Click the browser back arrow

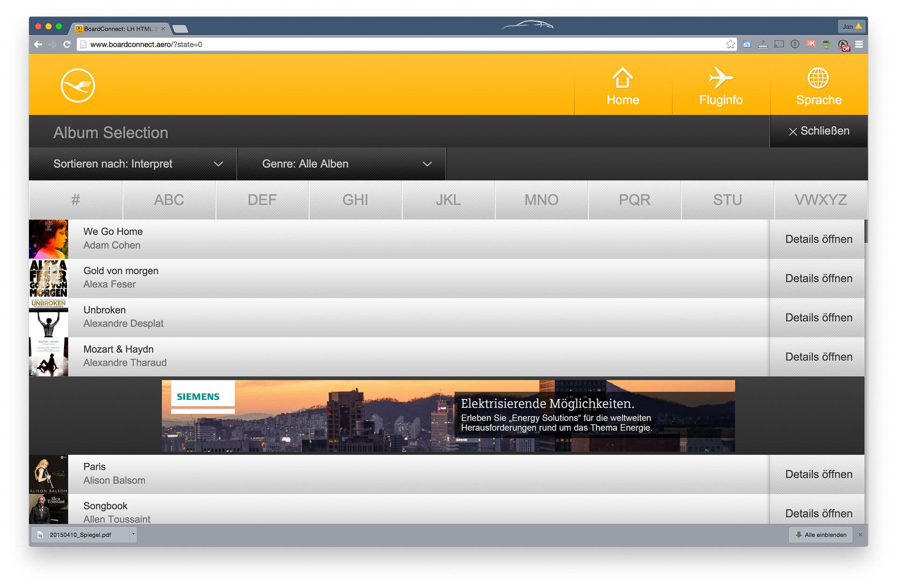[38, 44]
